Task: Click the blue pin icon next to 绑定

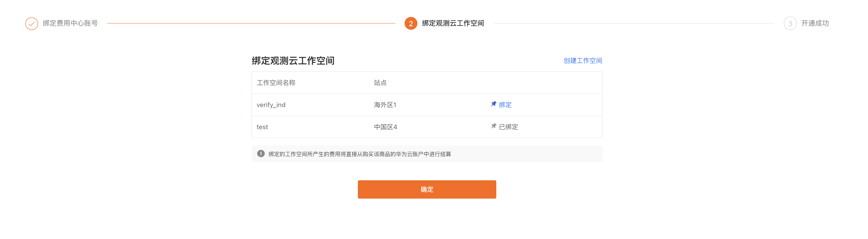Action: point(494,104)
